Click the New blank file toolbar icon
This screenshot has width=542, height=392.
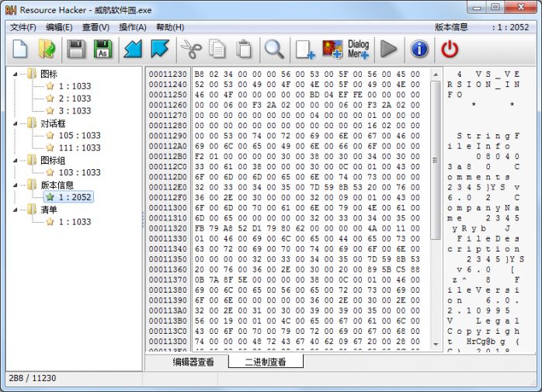[20, 49]
